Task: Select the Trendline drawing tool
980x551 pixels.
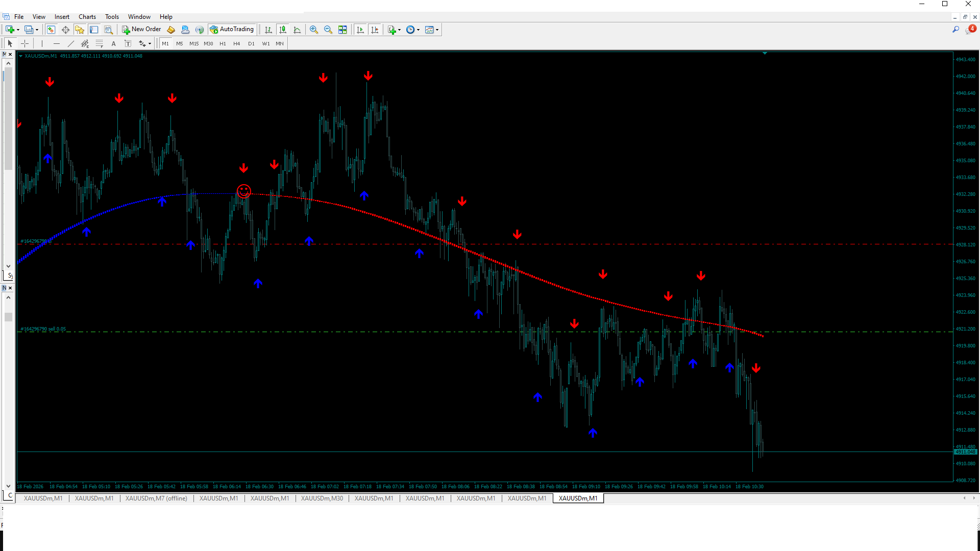Action: pos(71,44)
